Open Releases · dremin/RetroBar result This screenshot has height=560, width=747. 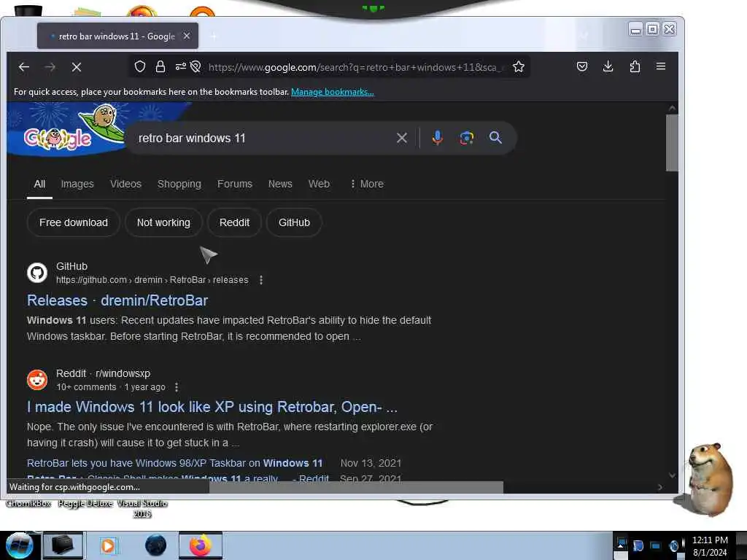117,300
